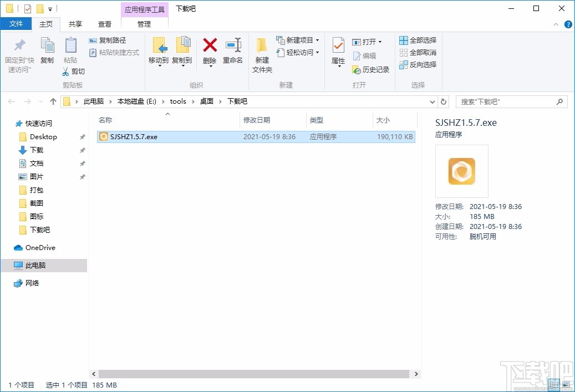Delete the file using the red 删除 icon
Viewport: 575px width, 392px height.
[x=210, y=53]
